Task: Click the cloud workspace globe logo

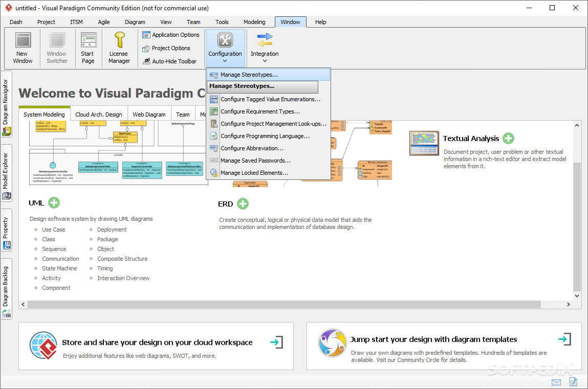Action: 43,346
